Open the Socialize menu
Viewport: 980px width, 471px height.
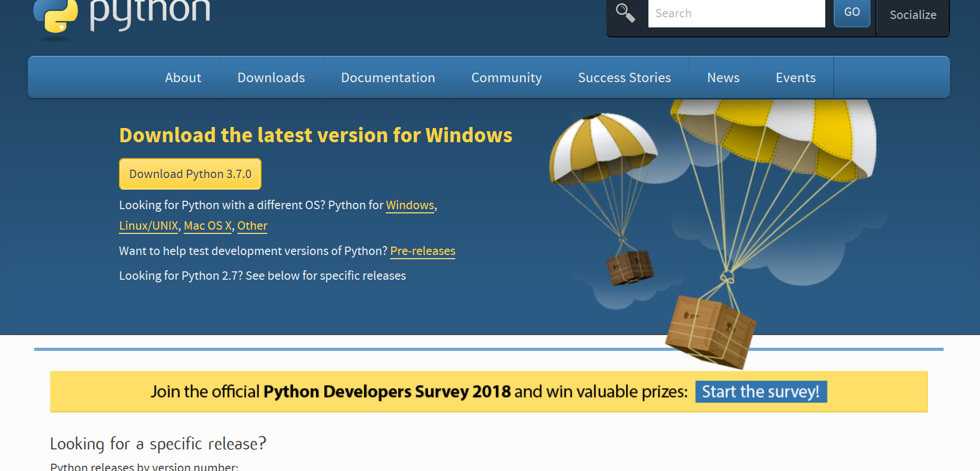(x=913, y=15)
